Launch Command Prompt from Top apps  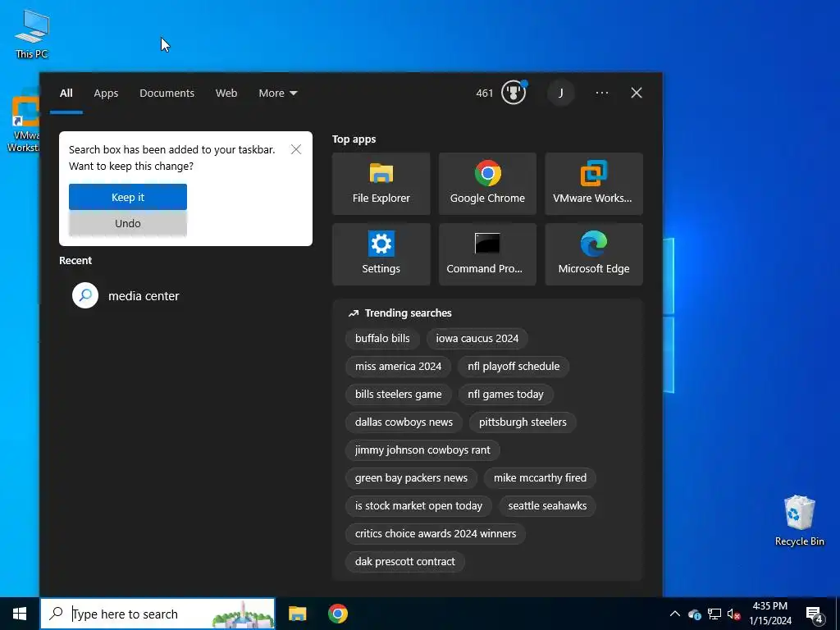(487, 254)
